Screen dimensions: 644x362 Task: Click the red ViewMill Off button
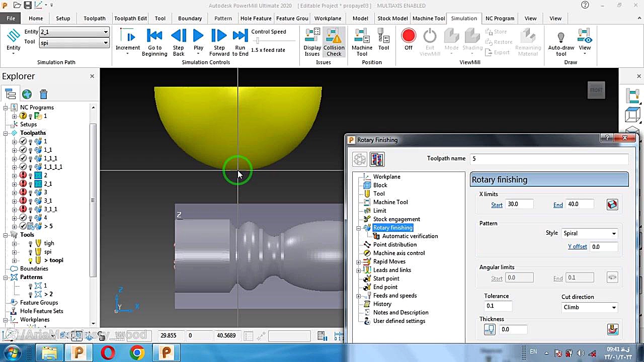click(408, 36)
